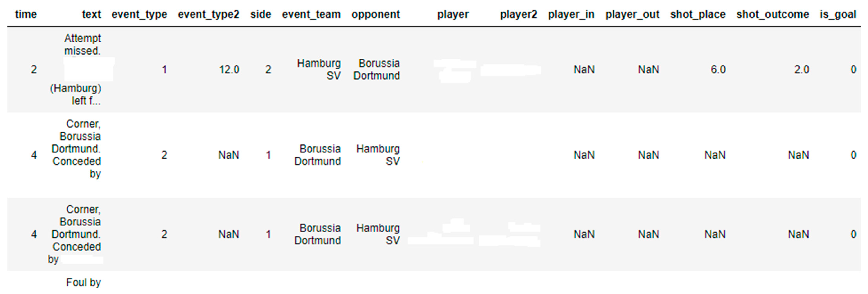Select the event_type2 column header
Image resolution: width=868 pixels, height=294 pixels.
pyautogui.click(x=209, y=14)
